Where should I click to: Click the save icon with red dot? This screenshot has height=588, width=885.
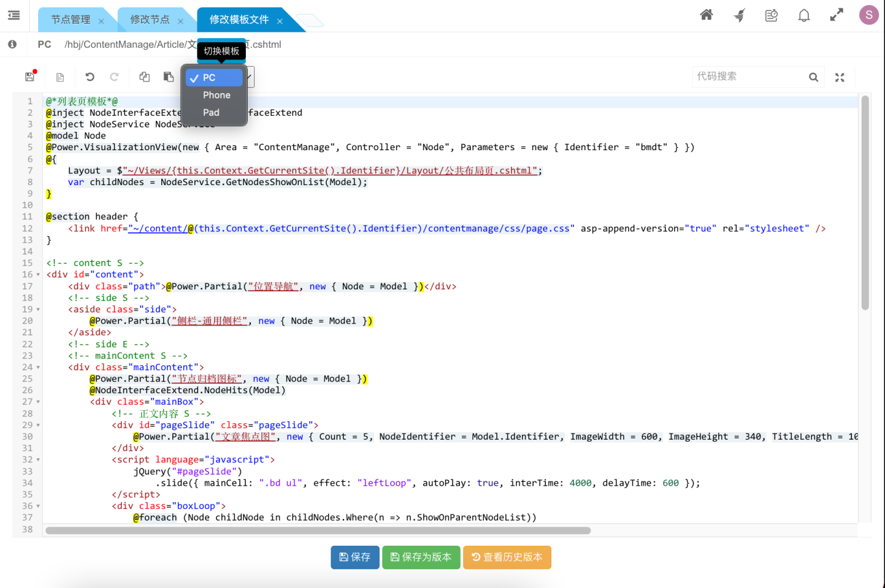click(x=29, y=77)
